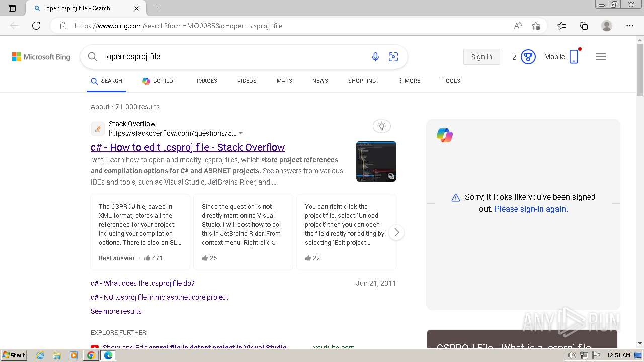
Task: Open File Explorer from taskbar
Action: pyautogui.click(x=57, y=355)
